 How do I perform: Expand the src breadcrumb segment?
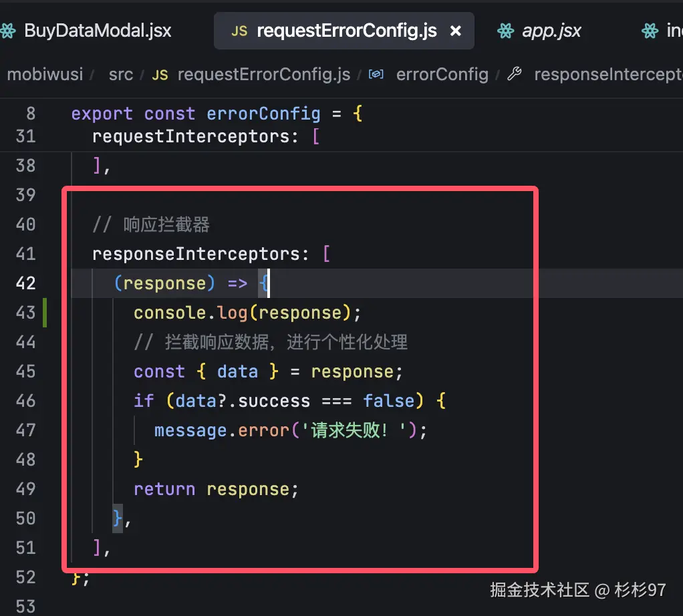point(121,74)
